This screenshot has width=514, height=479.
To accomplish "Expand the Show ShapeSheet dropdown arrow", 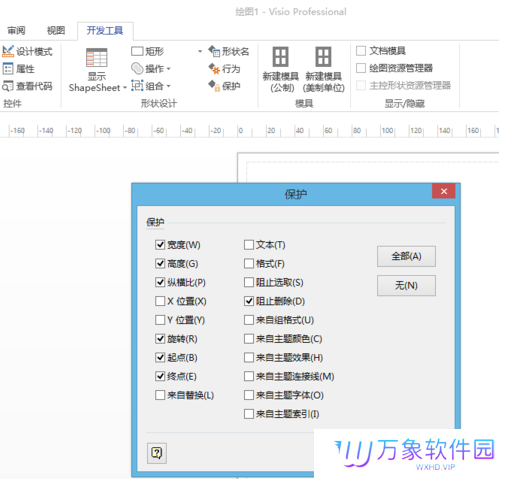I will pos(125,88).
